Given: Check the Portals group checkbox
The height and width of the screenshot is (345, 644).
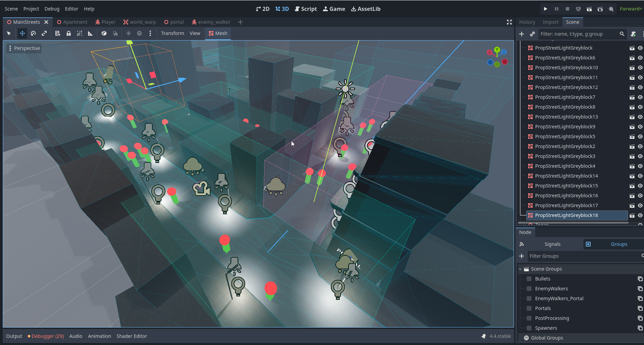Looking at the screenshot, I should 529,308.
